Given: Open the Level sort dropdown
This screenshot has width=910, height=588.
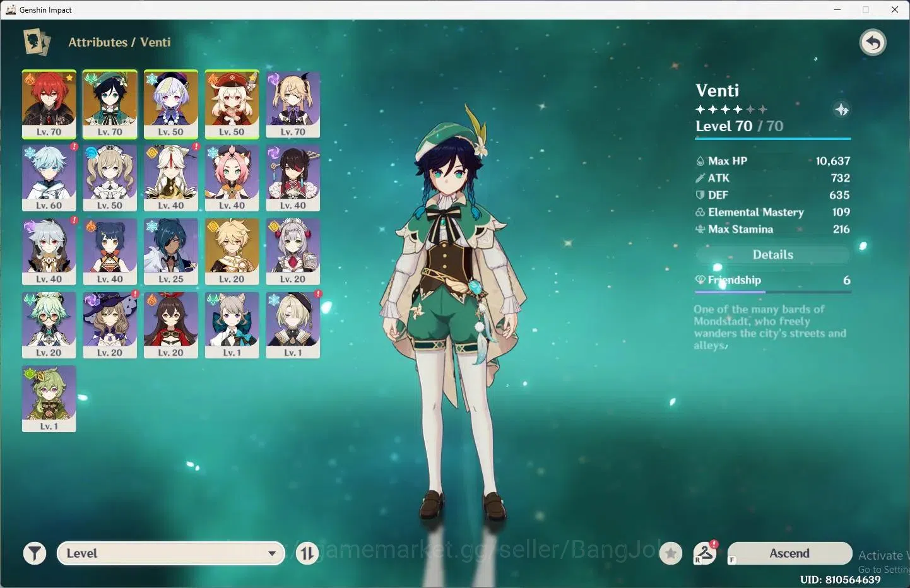Looking at the screenshot, I should pos(171,553).
